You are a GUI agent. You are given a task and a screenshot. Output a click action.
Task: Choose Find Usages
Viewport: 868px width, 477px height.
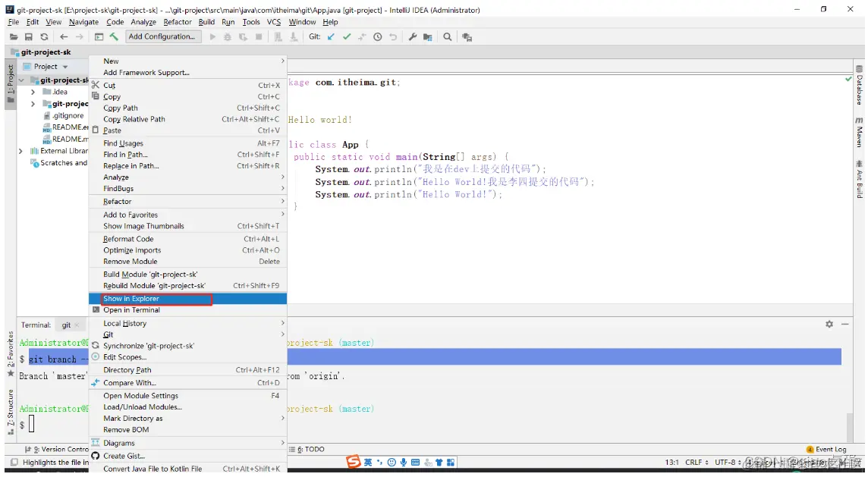[187, 143]
